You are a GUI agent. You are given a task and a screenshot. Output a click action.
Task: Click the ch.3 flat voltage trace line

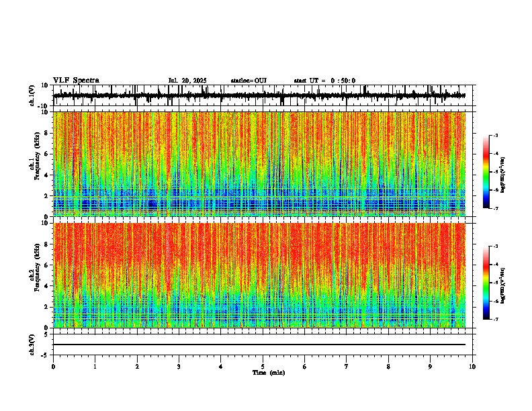point(259,345)
